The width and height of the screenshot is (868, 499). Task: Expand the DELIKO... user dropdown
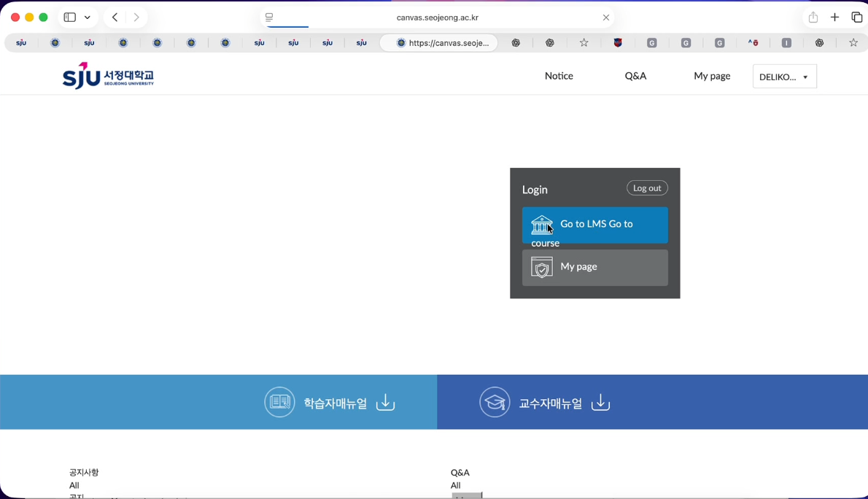click(784, 77)
